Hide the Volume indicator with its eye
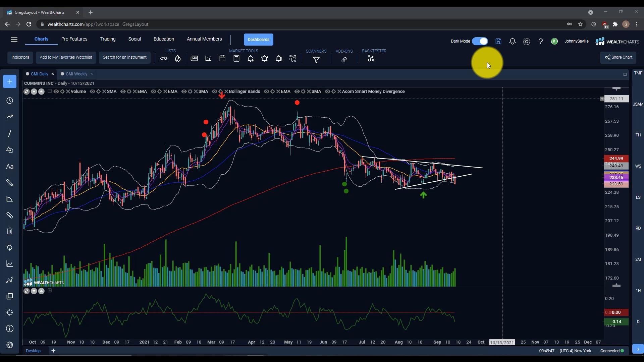 (x=56, y=92)
